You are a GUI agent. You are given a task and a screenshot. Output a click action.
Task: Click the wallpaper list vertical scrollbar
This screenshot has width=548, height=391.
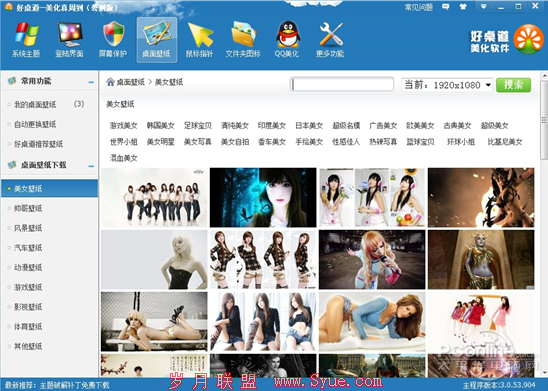[x=544, y=120]
